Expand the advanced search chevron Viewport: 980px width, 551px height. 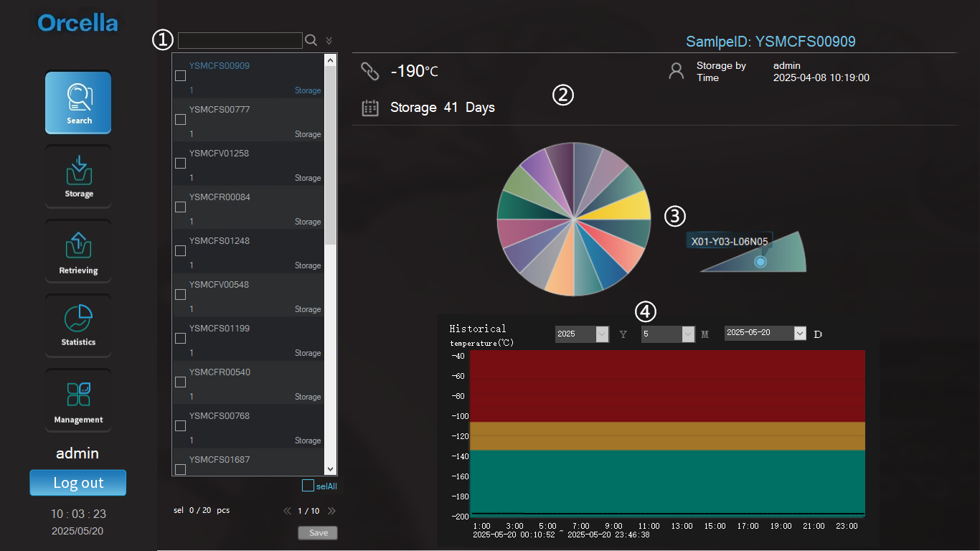[329, 41]
